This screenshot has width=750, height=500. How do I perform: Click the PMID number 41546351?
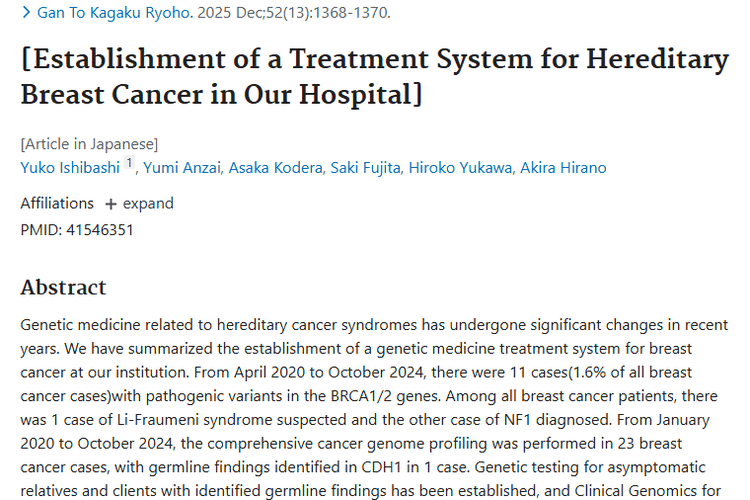pos(98,230)
